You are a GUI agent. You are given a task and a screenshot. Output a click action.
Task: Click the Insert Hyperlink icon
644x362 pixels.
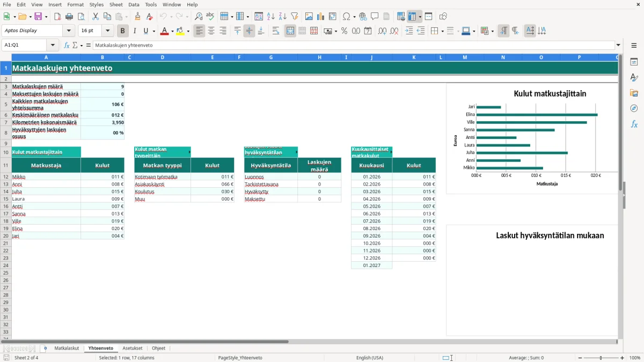coord(363,17)
